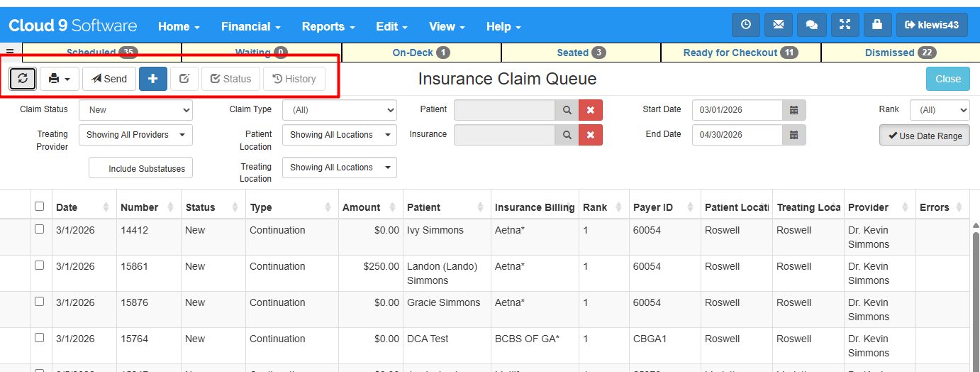
Task: Click the End Date input field
Action: tap(737, 135)
